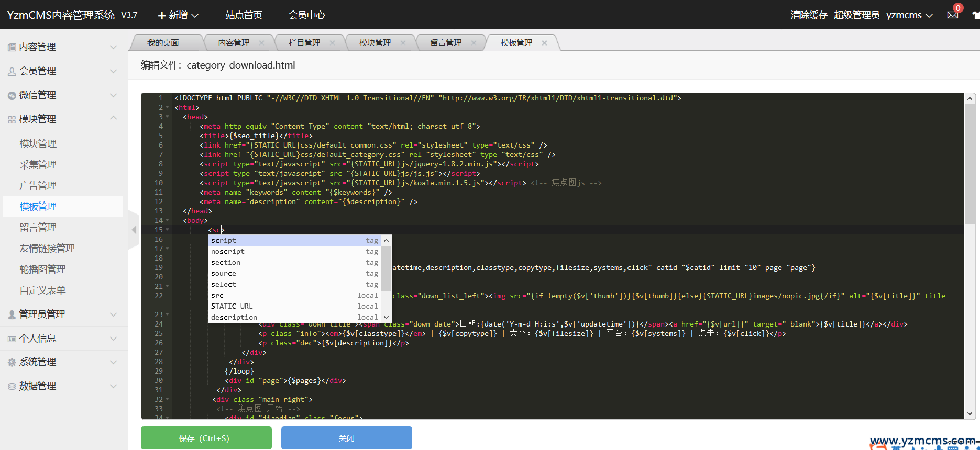Fold the code at line 15
This screenshot has width=980, height=450.
[168, 230]
